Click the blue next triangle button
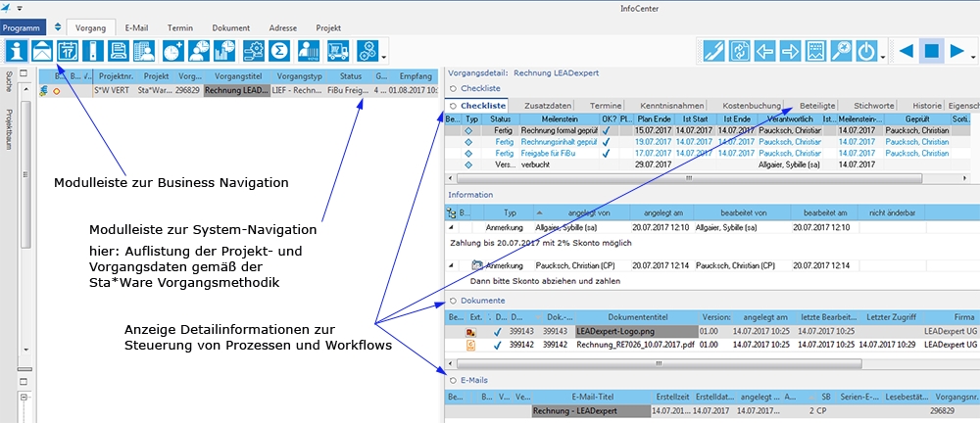The width and height of the screenshot is (980, 423). [x=956, y=51]
